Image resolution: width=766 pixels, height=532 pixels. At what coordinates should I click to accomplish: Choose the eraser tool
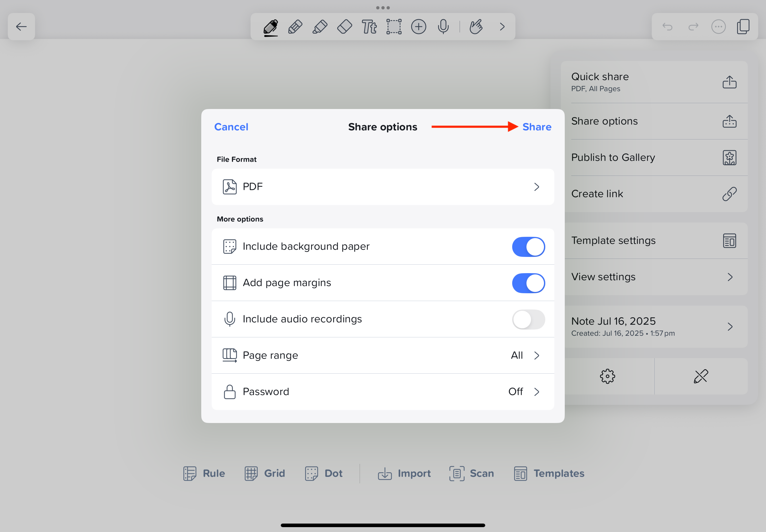(344, 27)
